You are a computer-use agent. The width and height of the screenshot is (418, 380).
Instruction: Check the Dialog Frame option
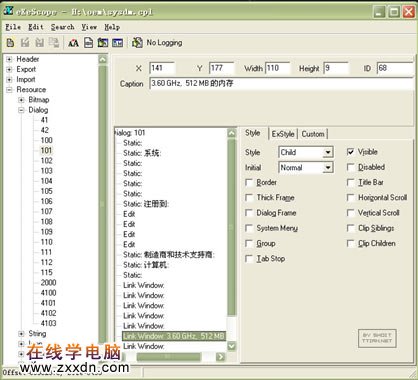click(249, 213)
